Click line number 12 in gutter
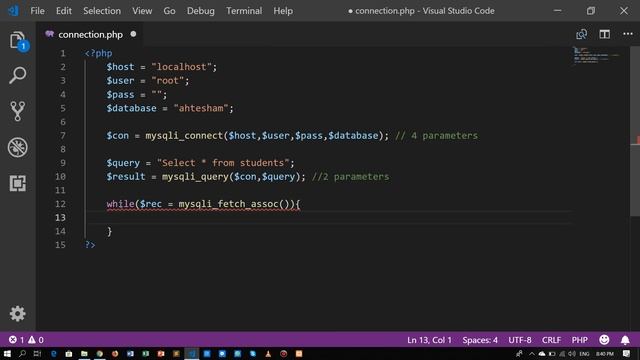 60,204
